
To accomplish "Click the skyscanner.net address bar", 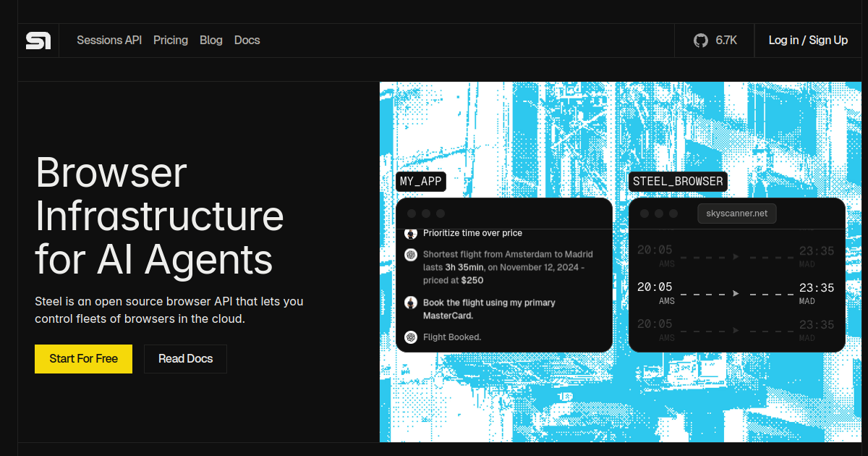I will (x=736, y=214).
